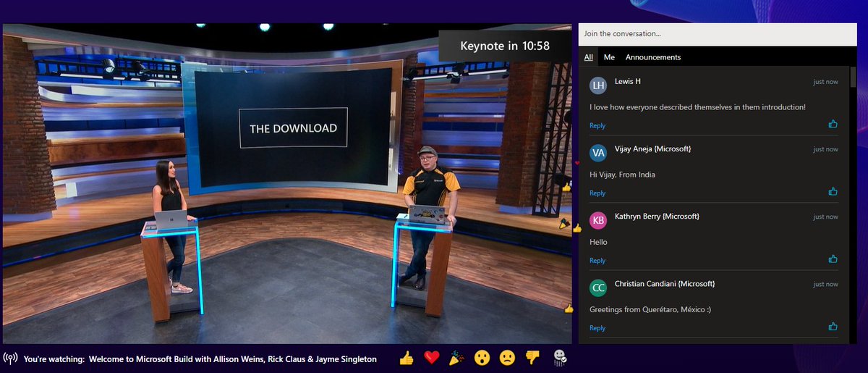Click the live broadcast signal icon
Image resolution: width=868 pixels, height=373 pixels.
pyautogui.click(x=11, y=359)
